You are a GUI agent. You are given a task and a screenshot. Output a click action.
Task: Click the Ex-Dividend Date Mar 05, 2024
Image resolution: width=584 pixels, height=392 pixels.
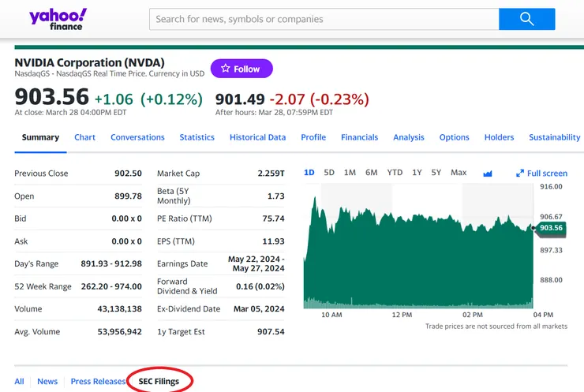[259, 309]
